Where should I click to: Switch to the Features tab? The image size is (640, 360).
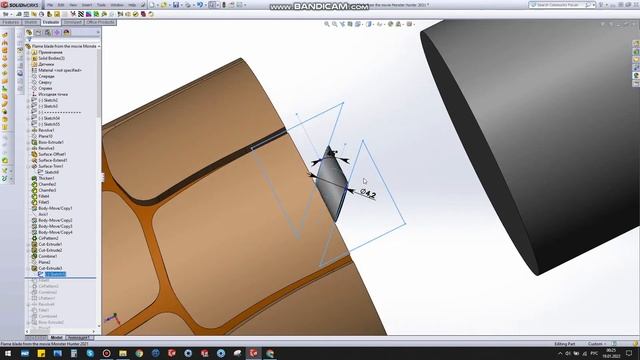(11, 22)
